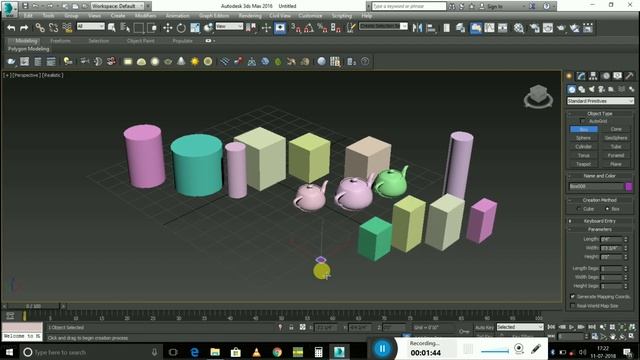The height and width of the screenshot is (360, 640).
Task: Click the purple object color swatch
Action: click(629, 187)
